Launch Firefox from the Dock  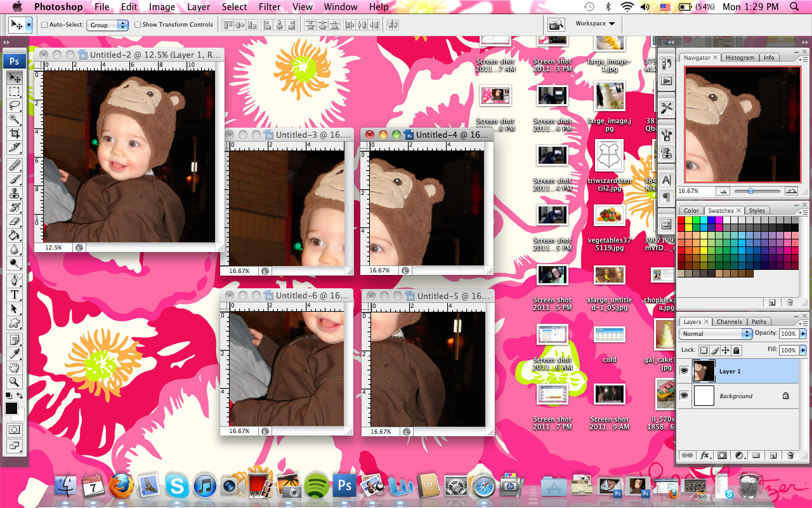(121, 485)
